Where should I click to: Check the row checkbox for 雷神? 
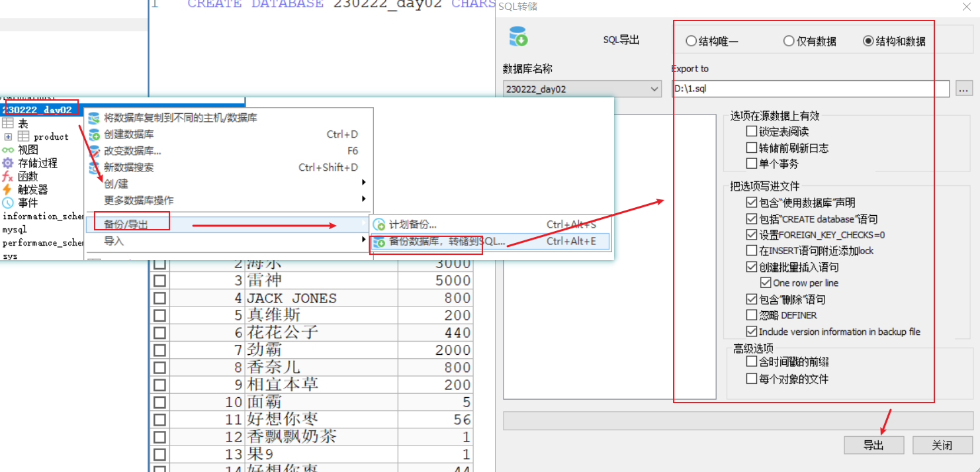[x=159, y=281]
